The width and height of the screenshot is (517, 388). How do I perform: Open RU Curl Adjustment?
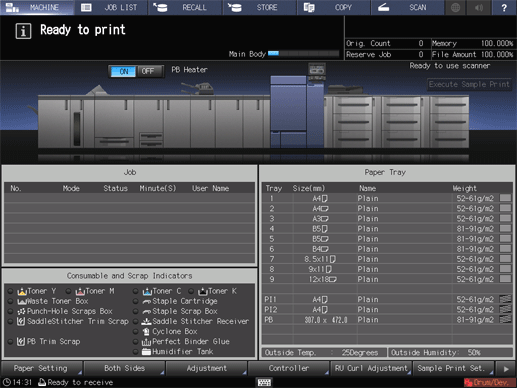[x=371, y=368]
